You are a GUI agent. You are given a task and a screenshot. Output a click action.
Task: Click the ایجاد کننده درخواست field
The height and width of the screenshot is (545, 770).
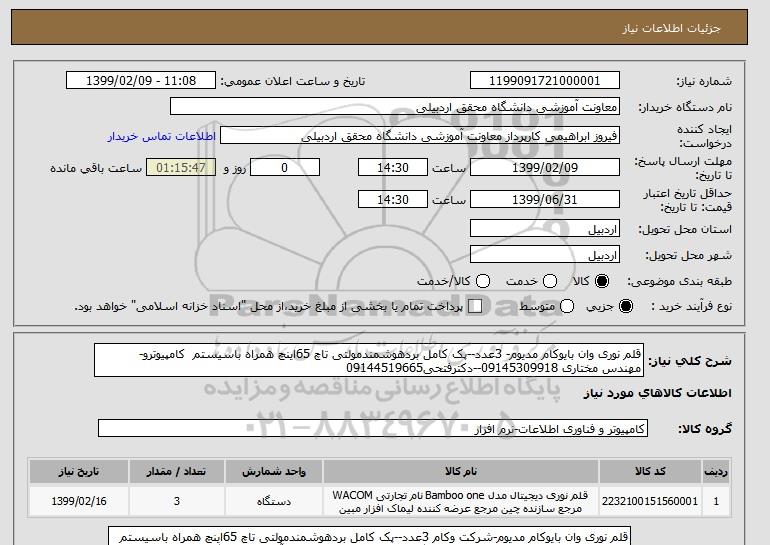tap(420, 136)
